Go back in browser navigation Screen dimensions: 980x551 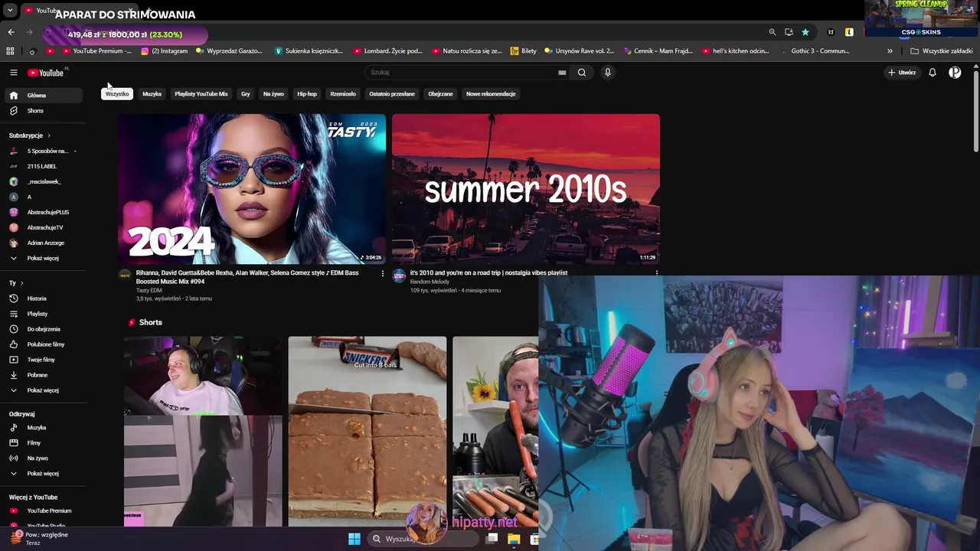[x=11, y=32]
